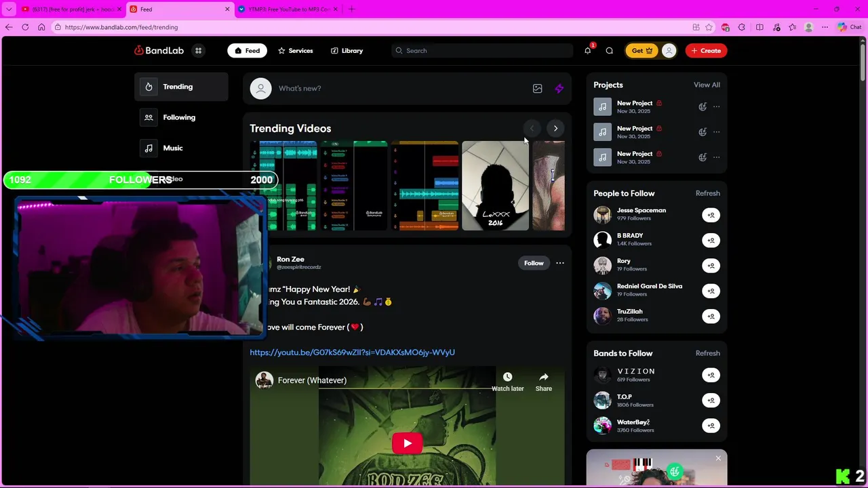Click Watch later on the video
The height and width of the screenshot is (488, 868).
tap(507, 382)
